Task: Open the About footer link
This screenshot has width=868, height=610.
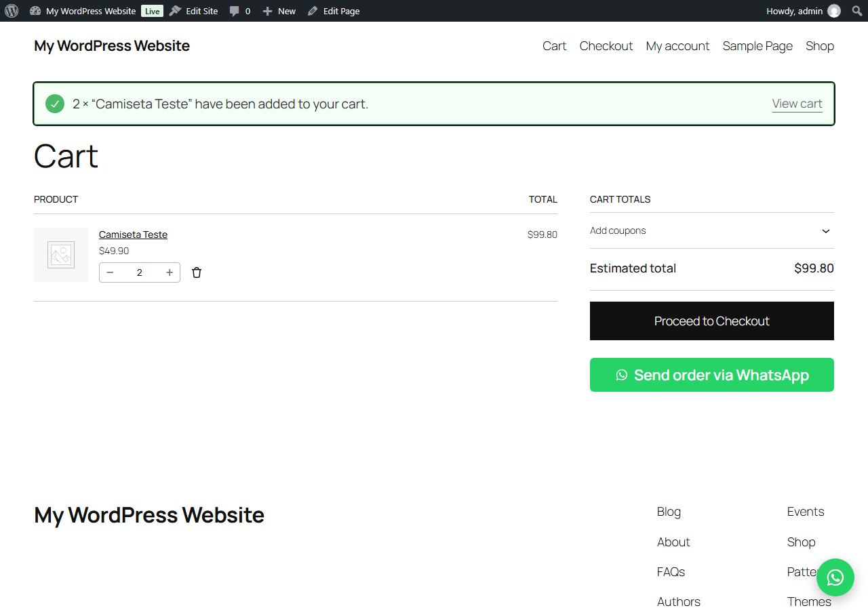Action: 673,542
